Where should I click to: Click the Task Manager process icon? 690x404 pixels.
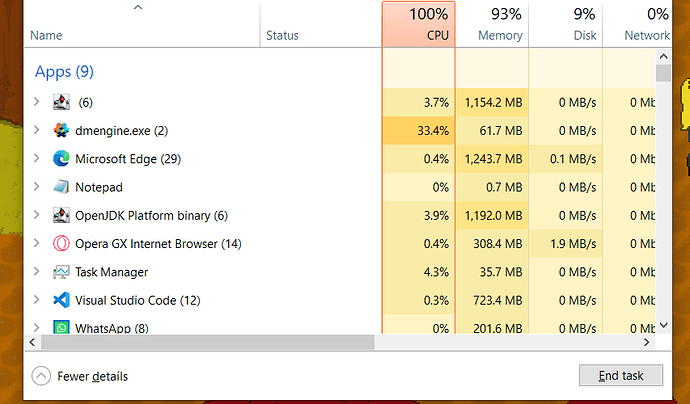(x=61, y=272)
